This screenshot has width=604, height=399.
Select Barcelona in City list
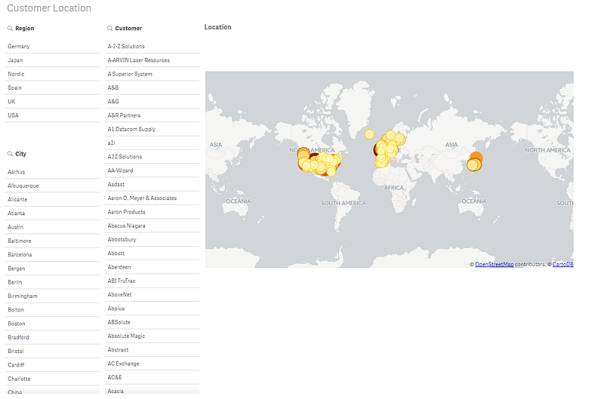[x=52, y=255]
